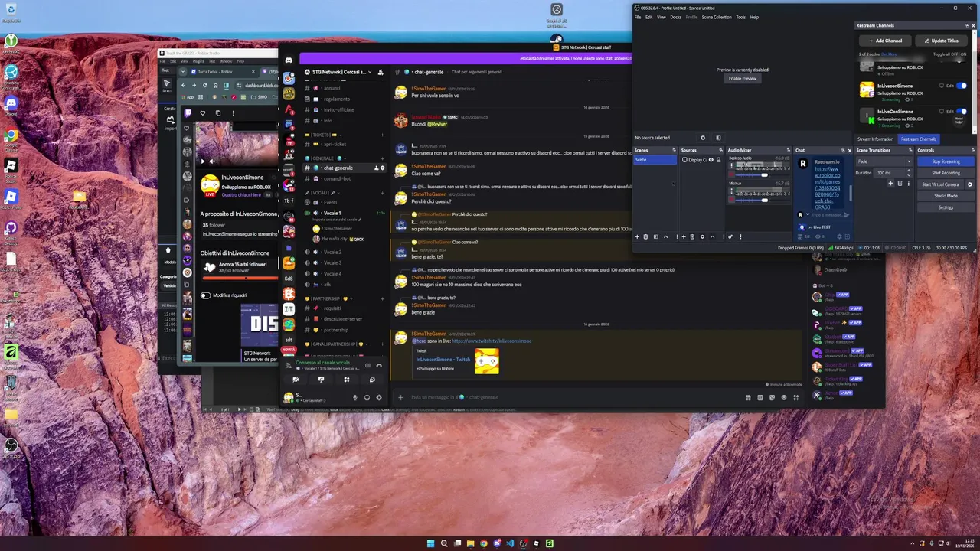Click Add Channel in Restream
This screenshot has width=980, height=551.
[x=884, y=41]
